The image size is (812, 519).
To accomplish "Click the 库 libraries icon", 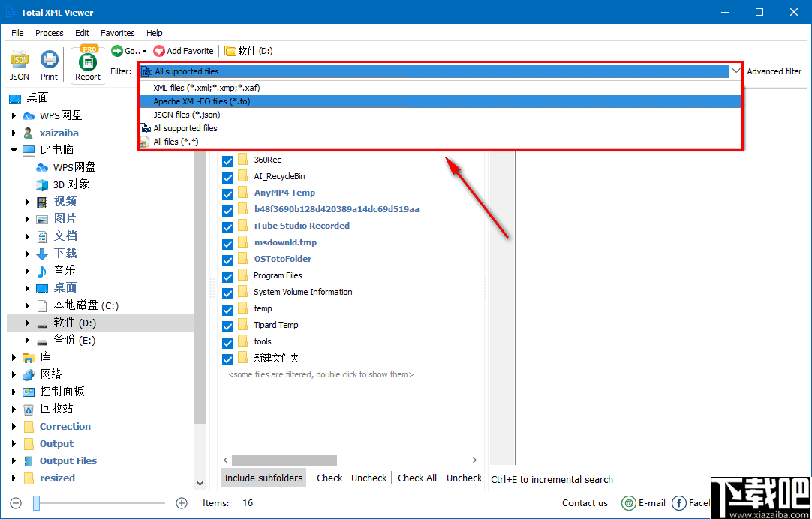I will coord(29,357).
